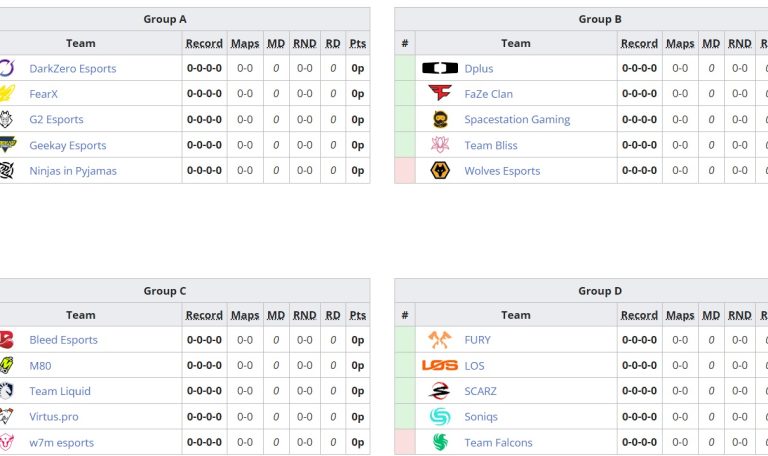Viewport: 768px width, 456px height.
Task: Click the FURY team logo icon
Action: click(440, 340)
